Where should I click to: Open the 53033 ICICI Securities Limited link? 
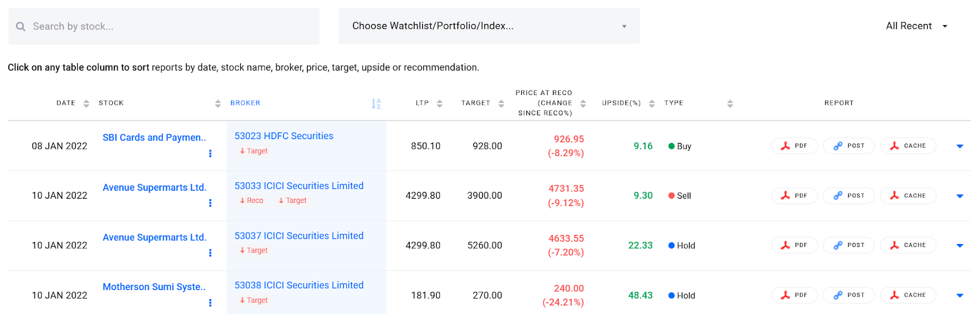tap(299, 186)
